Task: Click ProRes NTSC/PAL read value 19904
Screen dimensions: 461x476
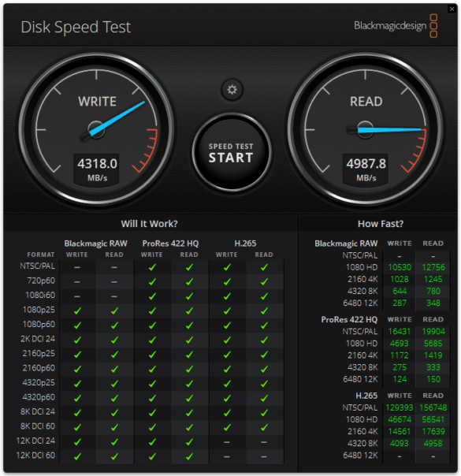Action: click(433, 332)
